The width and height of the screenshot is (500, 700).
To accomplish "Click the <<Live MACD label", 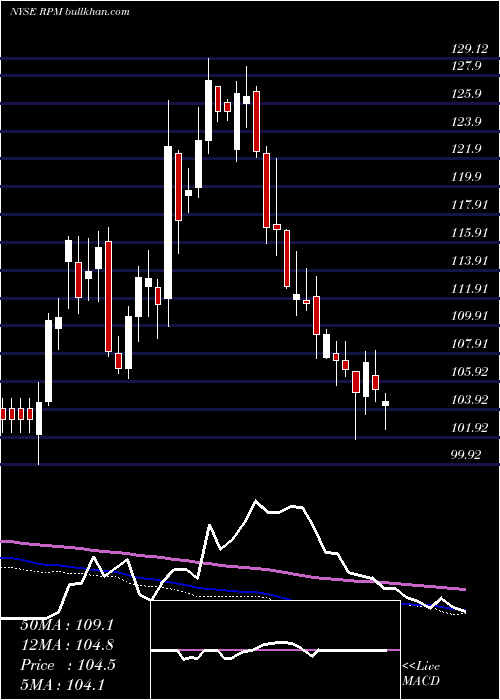I will [421, 673].
